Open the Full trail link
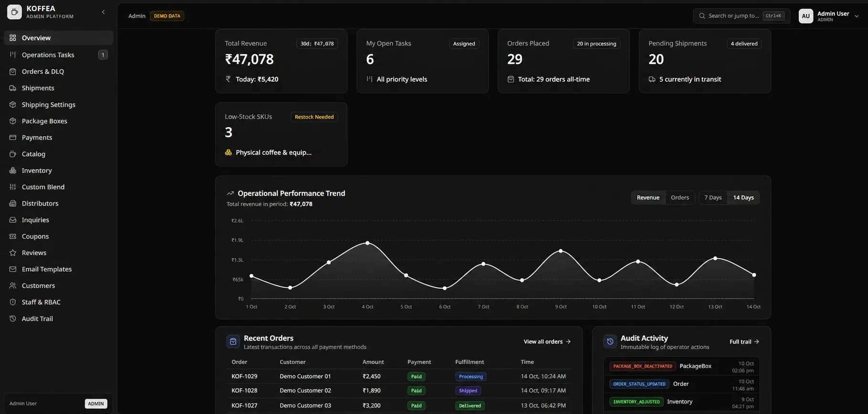 (x=744, y=341)
